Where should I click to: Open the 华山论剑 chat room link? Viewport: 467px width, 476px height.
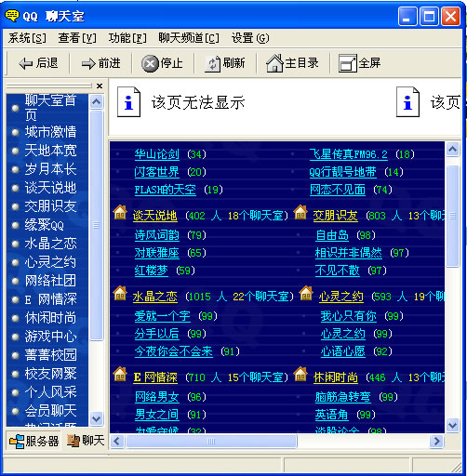click(x=157, y=154)
